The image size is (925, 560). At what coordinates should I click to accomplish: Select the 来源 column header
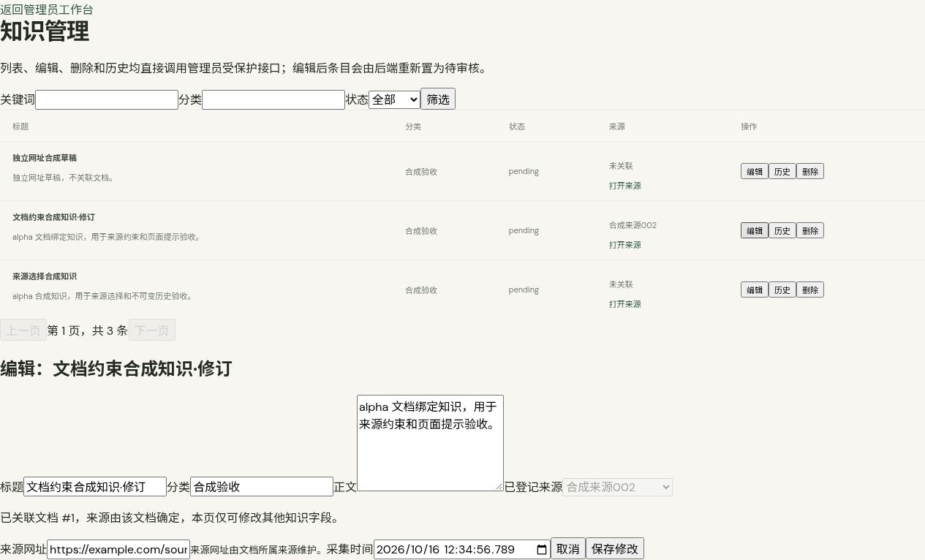(x=616, y=126)
